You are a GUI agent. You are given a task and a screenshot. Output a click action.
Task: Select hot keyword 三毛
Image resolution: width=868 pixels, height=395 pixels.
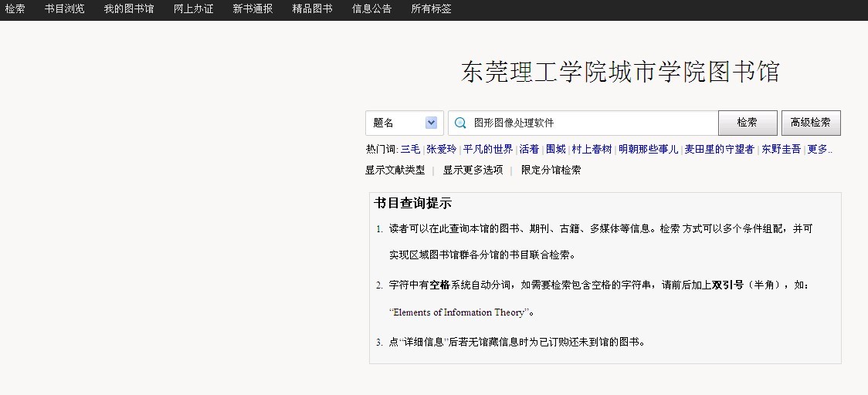coord(410,150)
